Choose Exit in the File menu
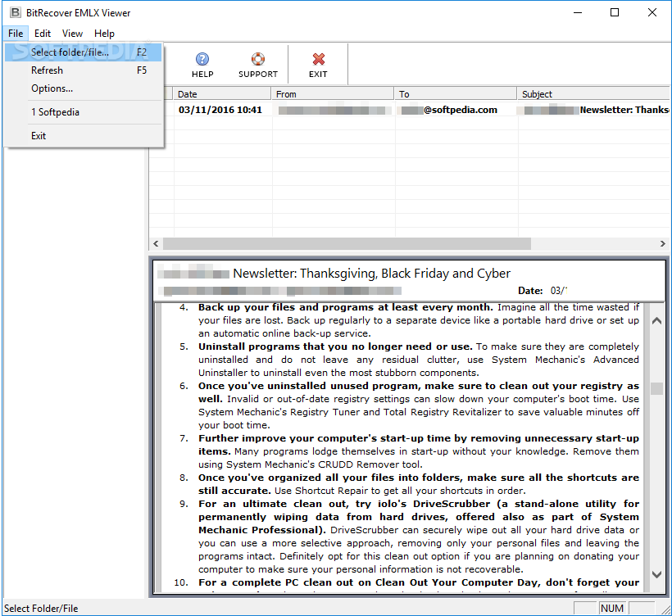 point(83,136)
